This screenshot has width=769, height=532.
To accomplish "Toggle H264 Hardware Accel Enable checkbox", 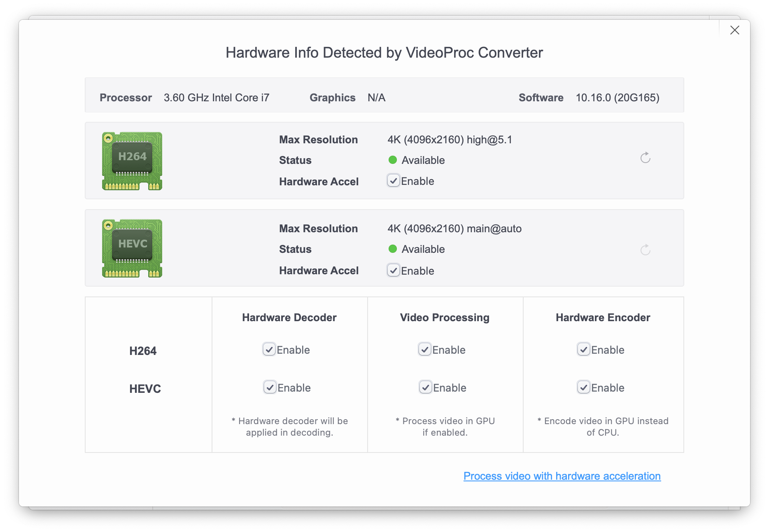I will click(x=394, y=181).
